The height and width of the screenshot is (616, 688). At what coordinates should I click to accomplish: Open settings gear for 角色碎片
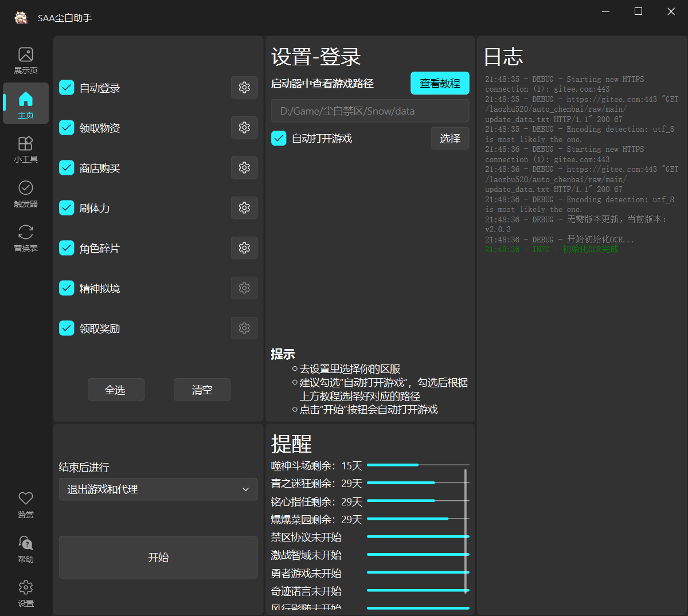tap(244, 248)
